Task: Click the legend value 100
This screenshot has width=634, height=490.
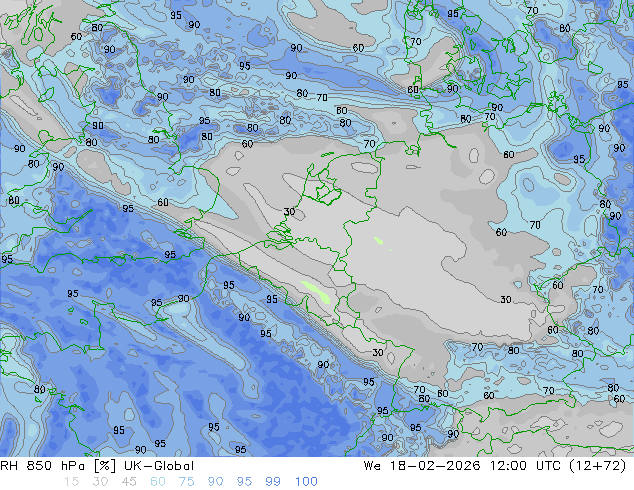Action: (306, 482)
